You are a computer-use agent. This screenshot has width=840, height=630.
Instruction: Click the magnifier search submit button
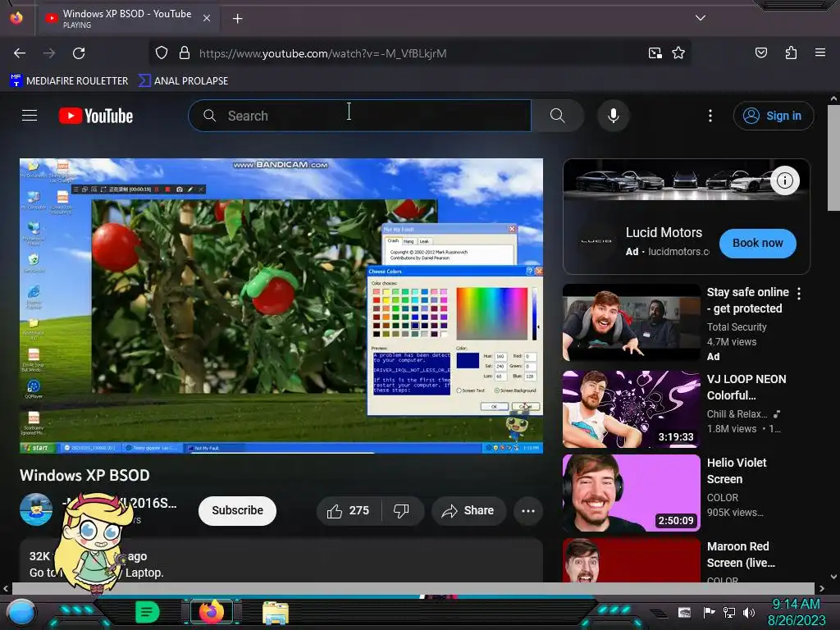click(557, 116)
